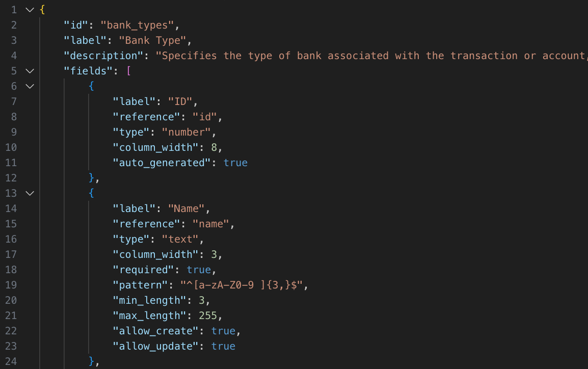
Task: Click the column_width value 8
Action: (214, 147)
